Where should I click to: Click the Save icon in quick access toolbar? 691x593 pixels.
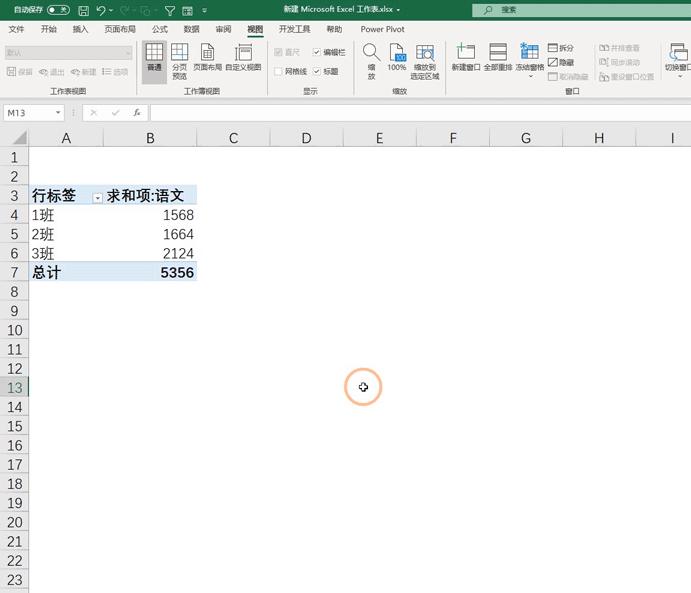(x=83, y=10)
